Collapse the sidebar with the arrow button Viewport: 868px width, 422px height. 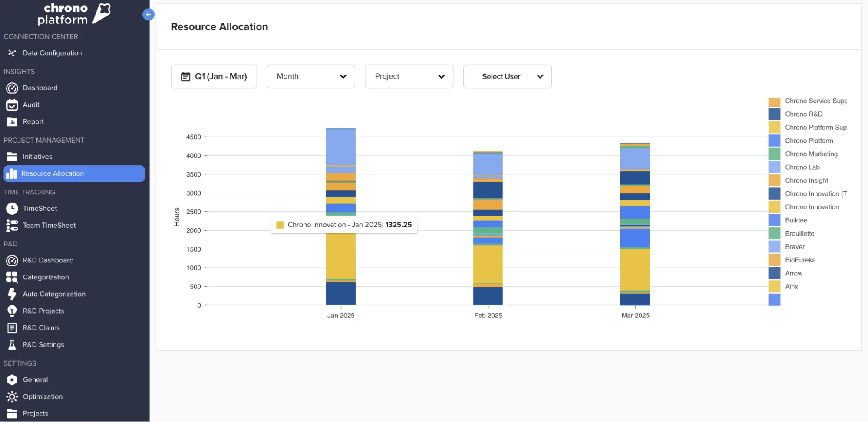pos(149,14)
